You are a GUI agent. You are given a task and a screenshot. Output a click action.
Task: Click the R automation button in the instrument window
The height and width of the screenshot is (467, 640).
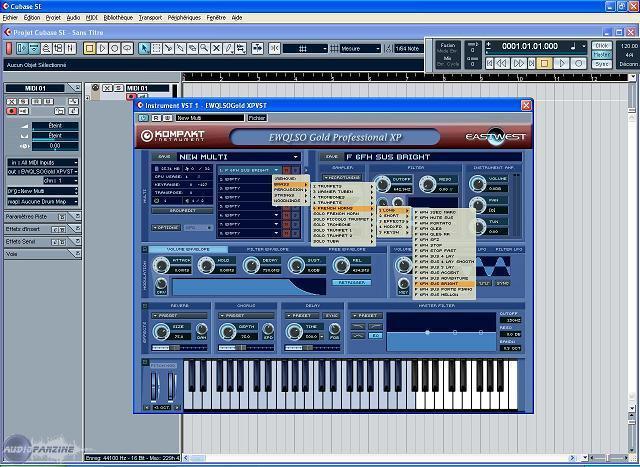[x=156, y=118]
